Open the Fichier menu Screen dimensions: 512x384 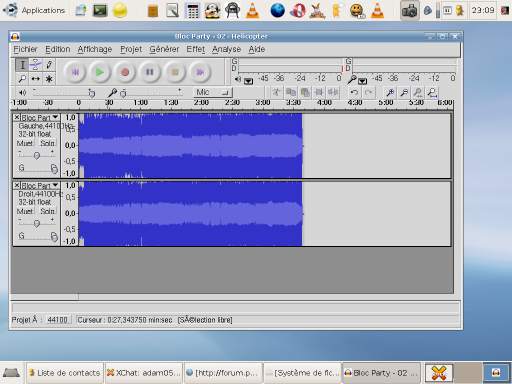25,49
